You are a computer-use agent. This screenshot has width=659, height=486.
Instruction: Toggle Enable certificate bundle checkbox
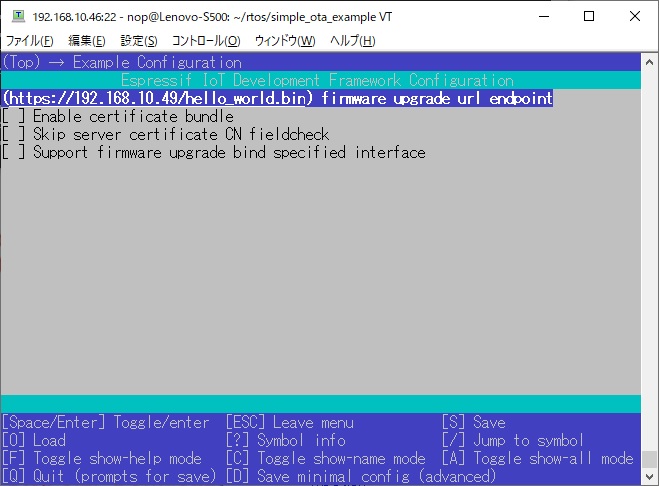coord(118,116)
